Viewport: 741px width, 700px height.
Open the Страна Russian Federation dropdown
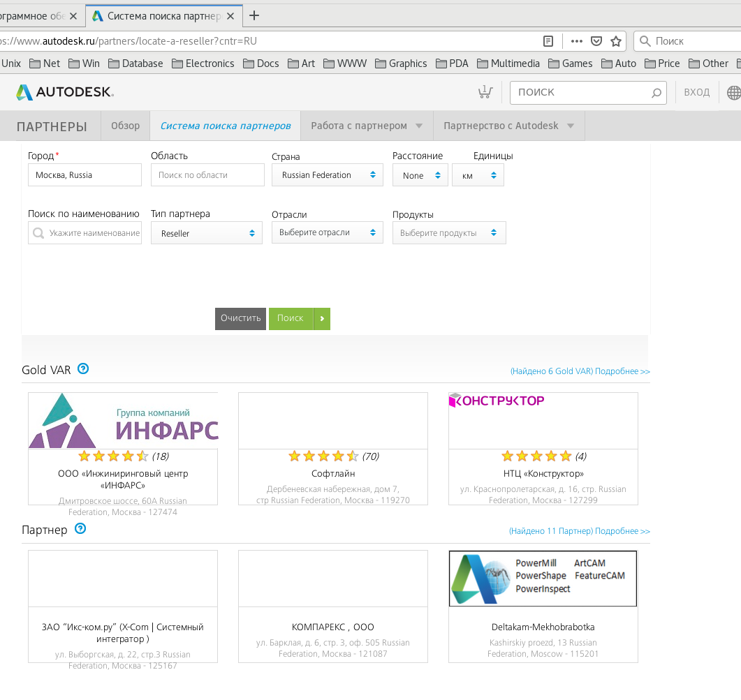tap(328, 174)
